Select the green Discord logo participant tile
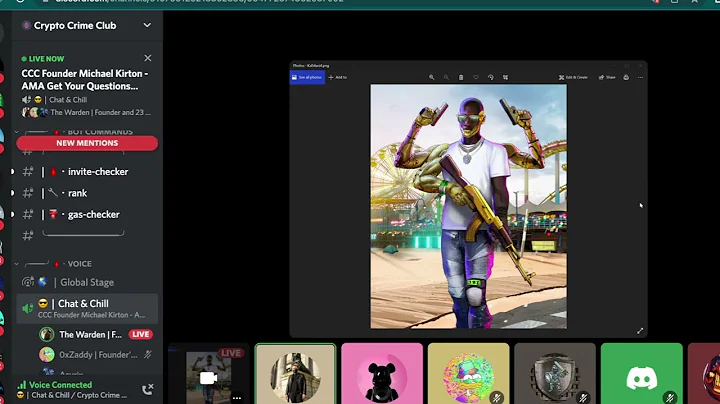Image resolution: width=720 pixels, height=404 pixels. (x=641, y=374)
